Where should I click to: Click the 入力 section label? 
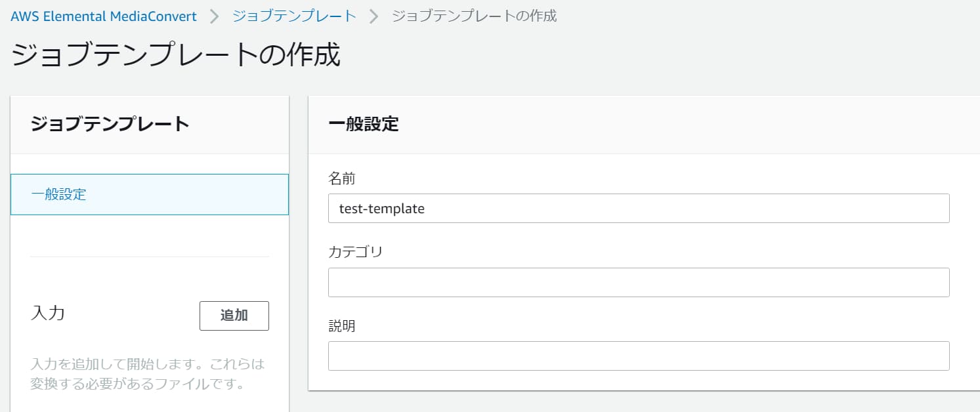(48, 313)
